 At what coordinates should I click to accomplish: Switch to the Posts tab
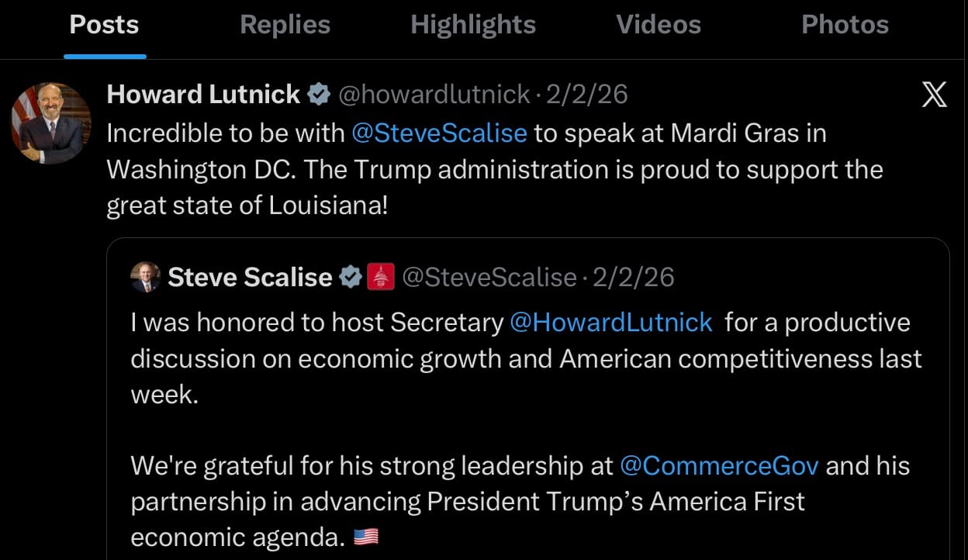104,25
